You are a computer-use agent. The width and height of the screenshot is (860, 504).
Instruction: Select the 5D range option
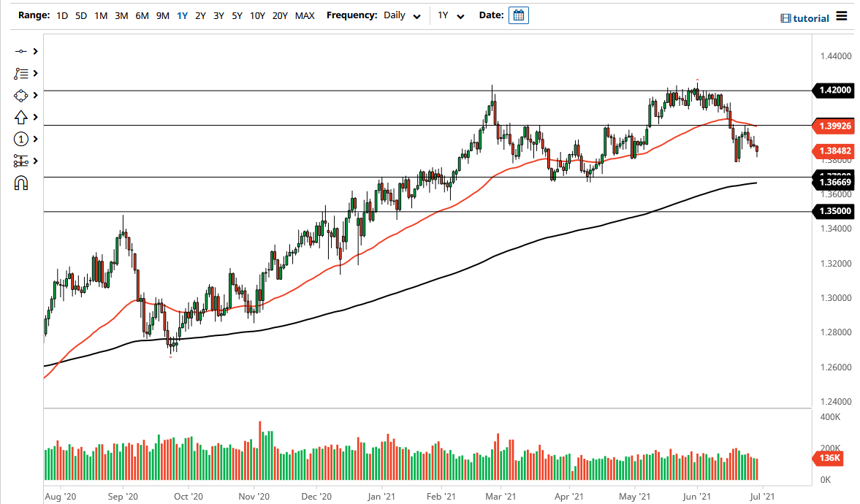80,15
